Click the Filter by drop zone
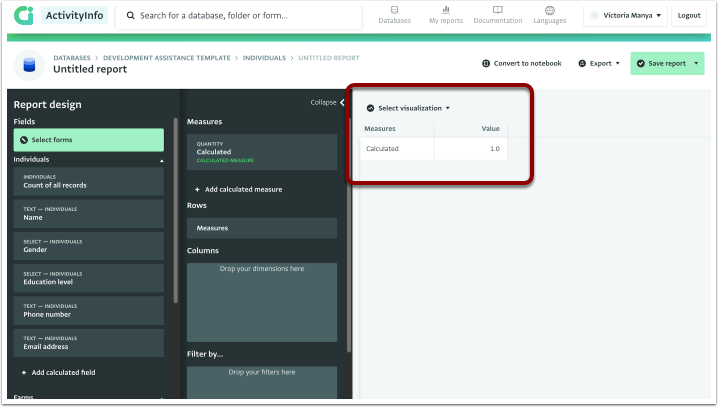The width and height of the screenshot is (718, 407). coord(262,382)
